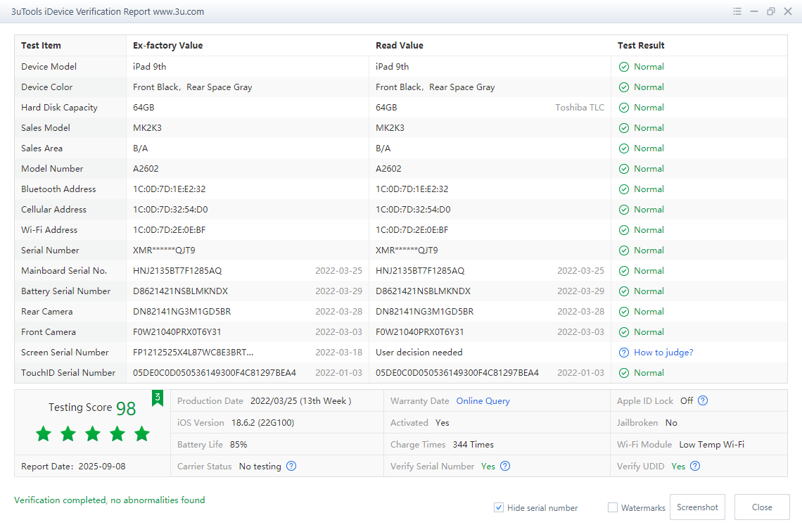Click the five-star rating display
Viewport: 802px width, 532px height.
93,433
